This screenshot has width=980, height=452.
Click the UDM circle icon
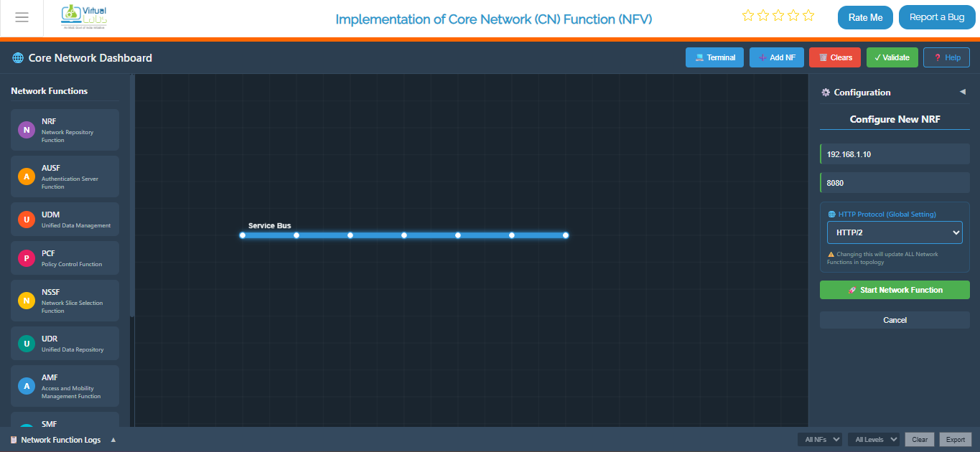[x=27, y=219]
